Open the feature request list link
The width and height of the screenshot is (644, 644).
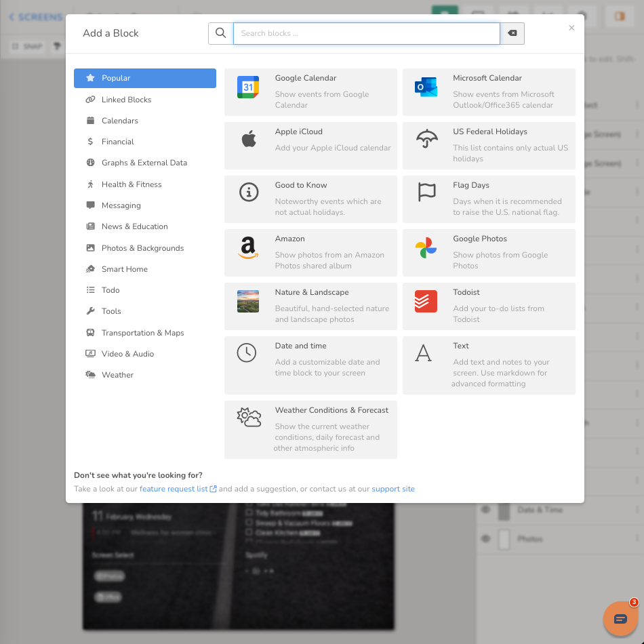pos(174,489)
